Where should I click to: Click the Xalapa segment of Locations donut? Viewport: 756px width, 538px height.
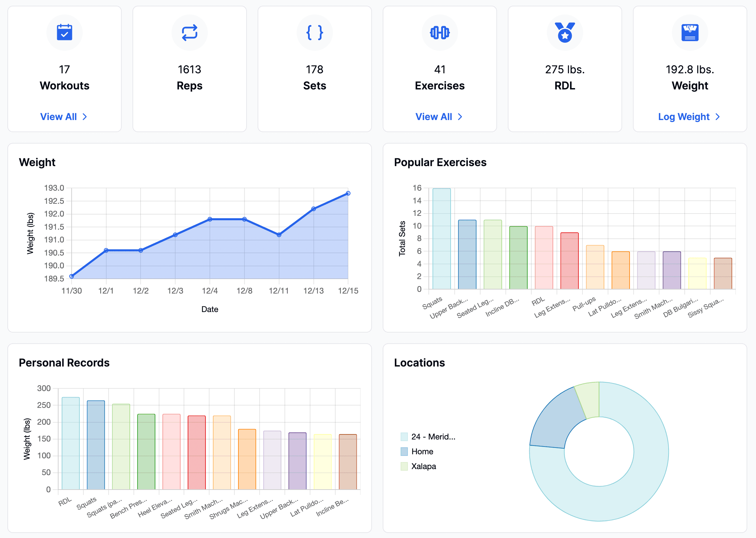[589, 399]
